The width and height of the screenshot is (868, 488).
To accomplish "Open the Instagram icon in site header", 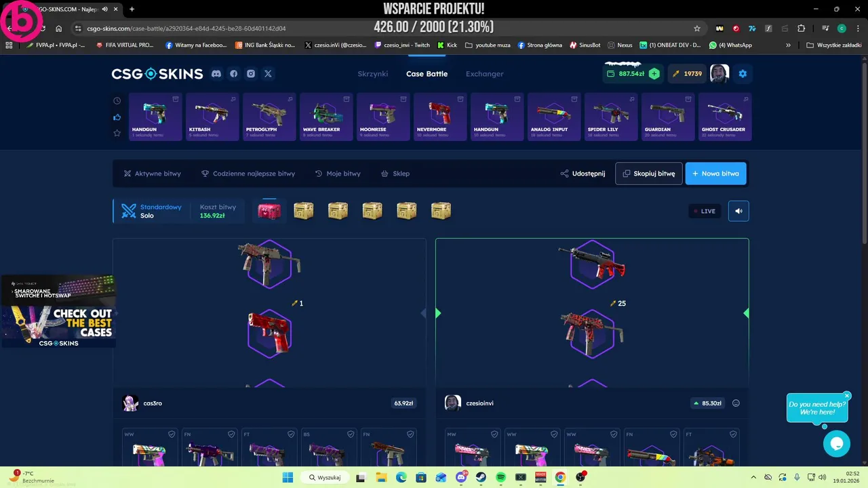I will coord(251,74).
